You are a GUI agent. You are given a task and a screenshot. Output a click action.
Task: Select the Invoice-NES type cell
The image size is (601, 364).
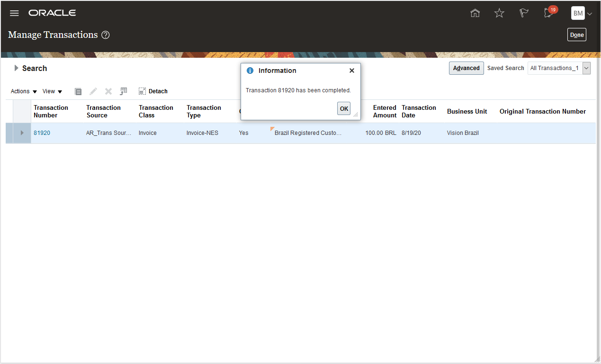tap(203, 133)
